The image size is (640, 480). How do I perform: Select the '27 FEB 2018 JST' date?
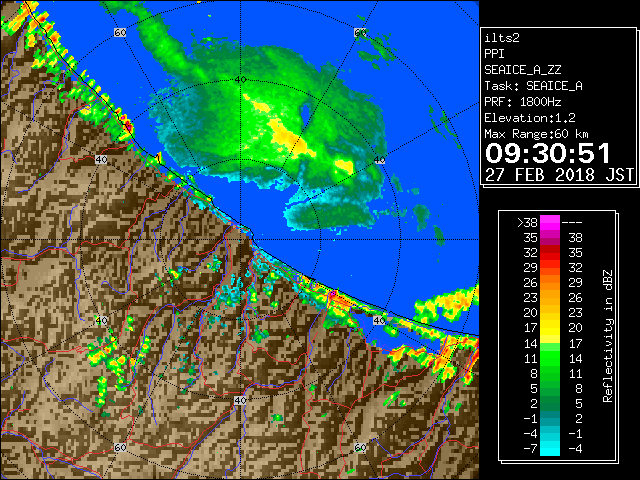pyautogui.click(x=559, y=175)
